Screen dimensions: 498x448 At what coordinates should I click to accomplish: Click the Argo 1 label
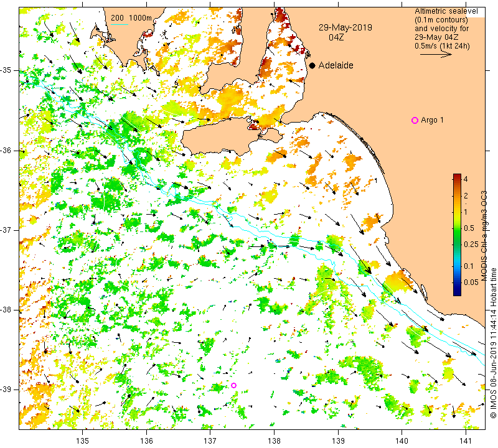(432, 120)
